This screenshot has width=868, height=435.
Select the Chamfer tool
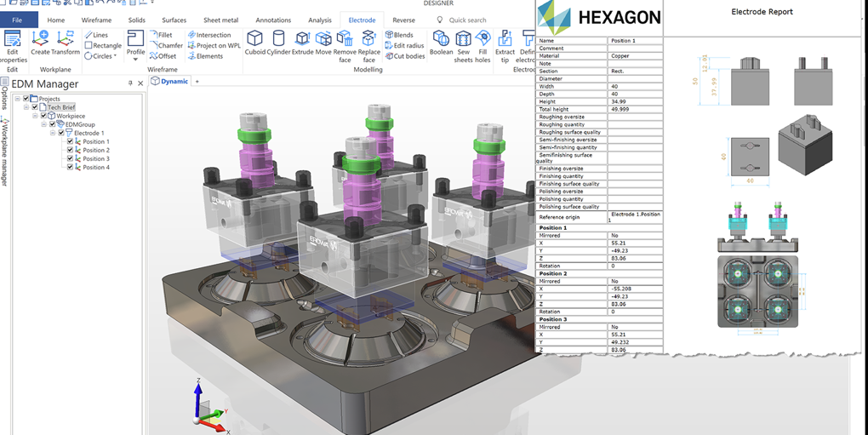[x=167, y=45]
